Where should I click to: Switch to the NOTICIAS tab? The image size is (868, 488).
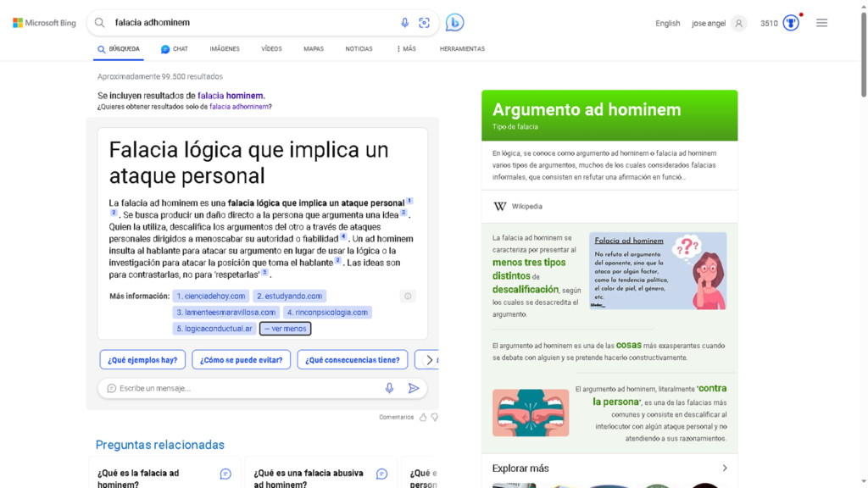(x=359, y=49)
